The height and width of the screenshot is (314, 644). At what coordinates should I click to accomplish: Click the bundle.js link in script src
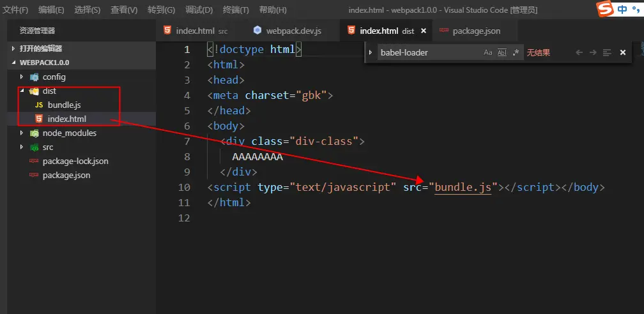tap(463, 187)
